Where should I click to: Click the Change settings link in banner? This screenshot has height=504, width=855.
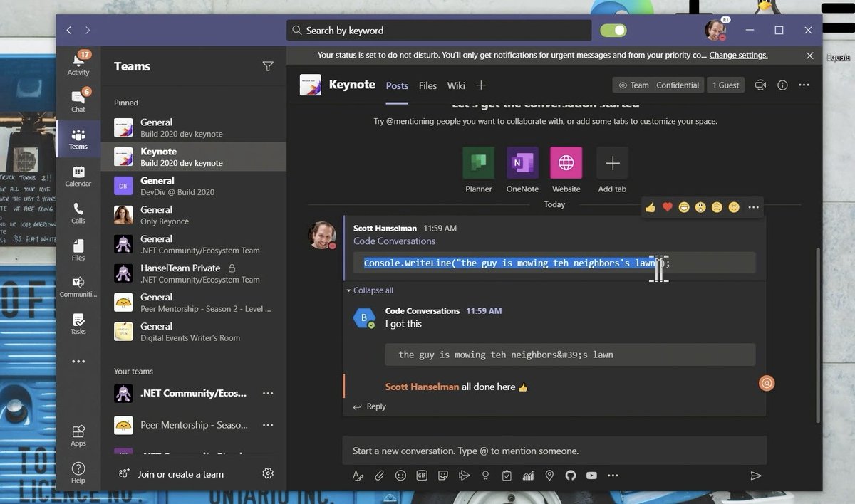click(738, 55)
